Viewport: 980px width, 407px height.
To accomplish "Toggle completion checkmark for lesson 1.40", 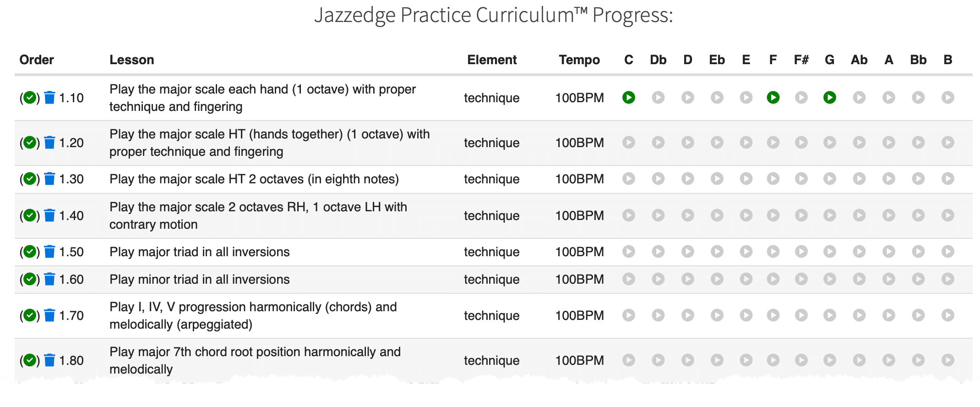I will tap(30, 215).
